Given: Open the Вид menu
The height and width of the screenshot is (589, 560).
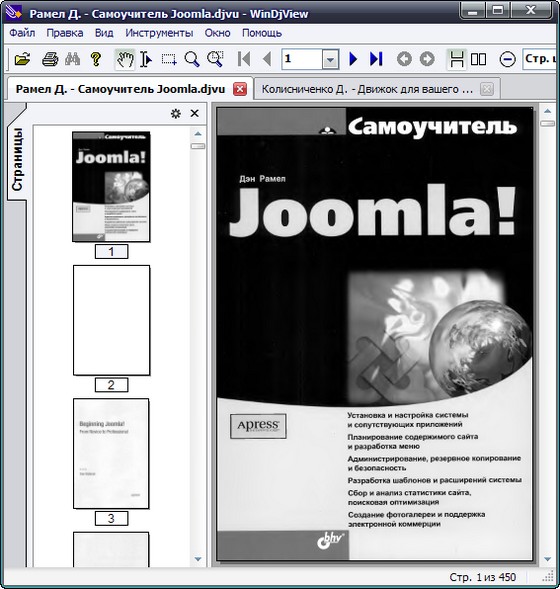Looking at the screenshot, I should tap(104, 33).
